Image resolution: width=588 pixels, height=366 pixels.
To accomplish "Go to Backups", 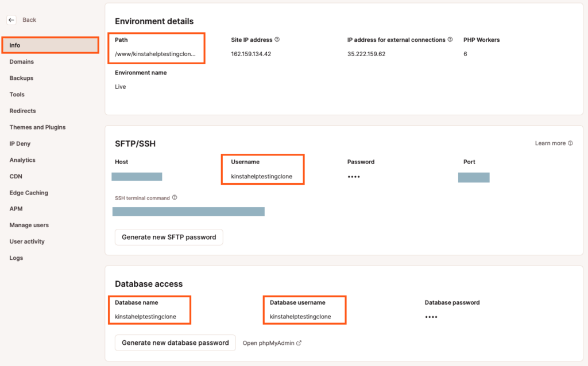I will tap(21, 77).
